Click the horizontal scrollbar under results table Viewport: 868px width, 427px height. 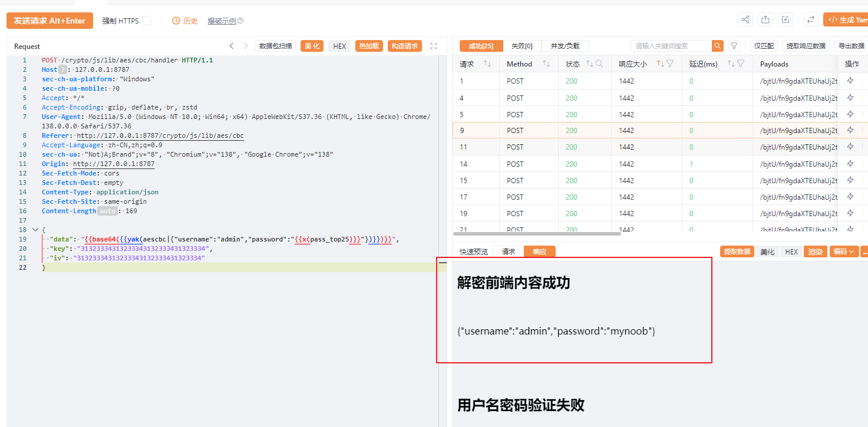pyautogui.click(x=537, y=234)
